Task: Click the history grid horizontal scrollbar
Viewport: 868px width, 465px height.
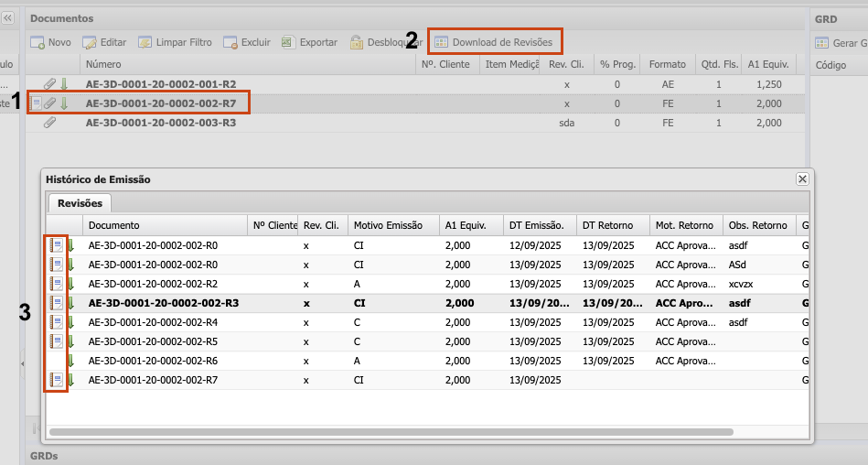Action: click(x=391, y=431)
